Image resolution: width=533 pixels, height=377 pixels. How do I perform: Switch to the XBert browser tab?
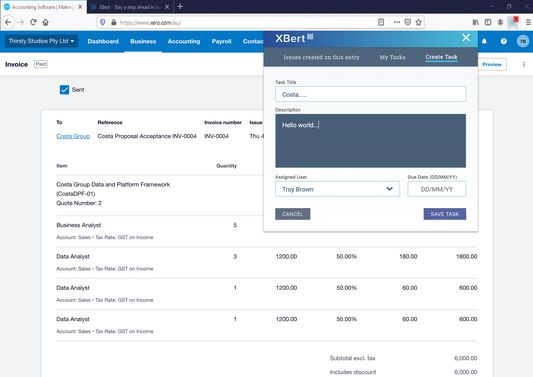130,7
